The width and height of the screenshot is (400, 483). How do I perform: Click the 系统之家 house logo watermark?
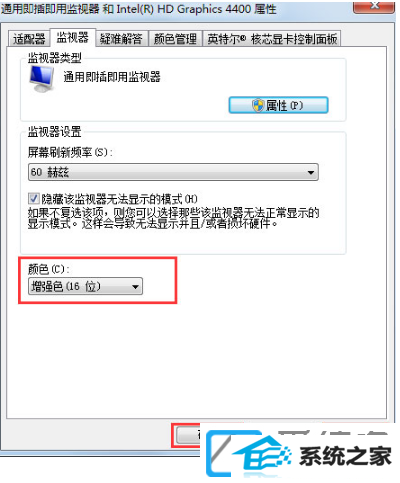[x=248, y=453]
